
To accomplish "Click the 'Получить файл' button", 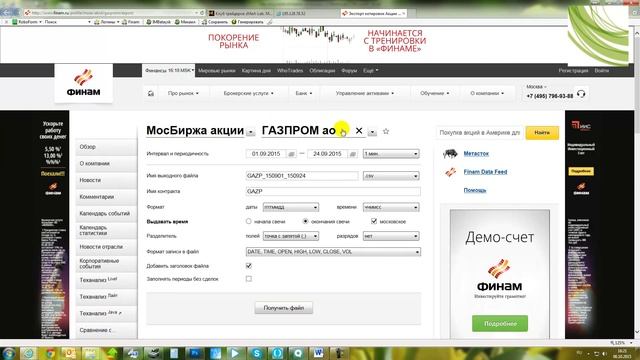I will pyautogui.click(x=284, y=308).
